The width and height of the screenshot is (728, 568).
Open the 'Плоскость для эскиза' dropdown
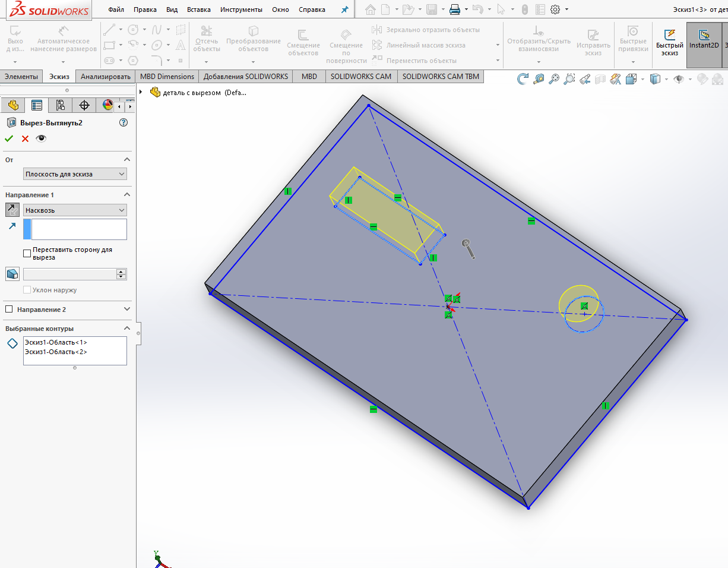(75, 174)
